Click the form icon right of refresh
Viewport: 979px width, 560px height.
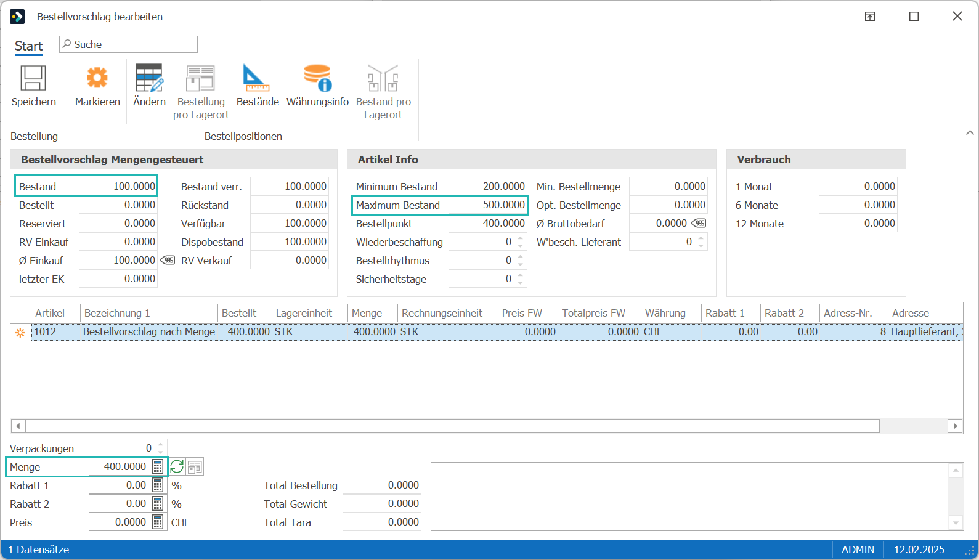(195, 467)
